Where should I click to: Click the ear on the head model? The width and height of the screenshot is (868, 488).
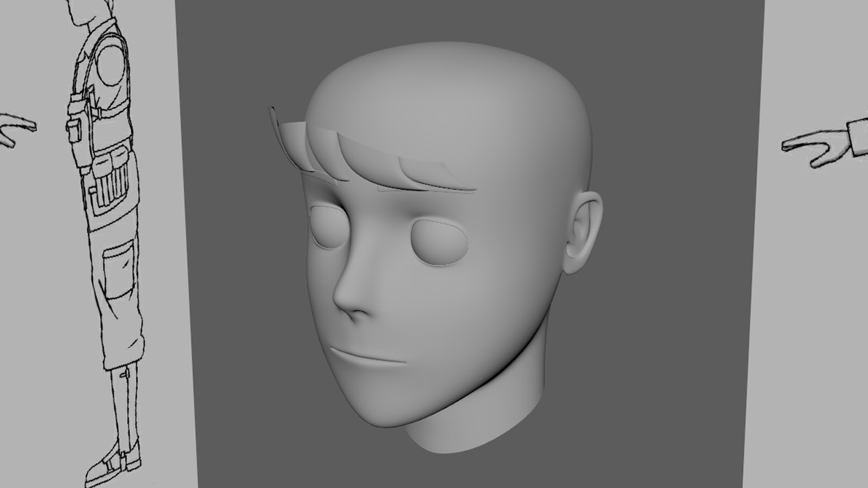coord(583,233)
